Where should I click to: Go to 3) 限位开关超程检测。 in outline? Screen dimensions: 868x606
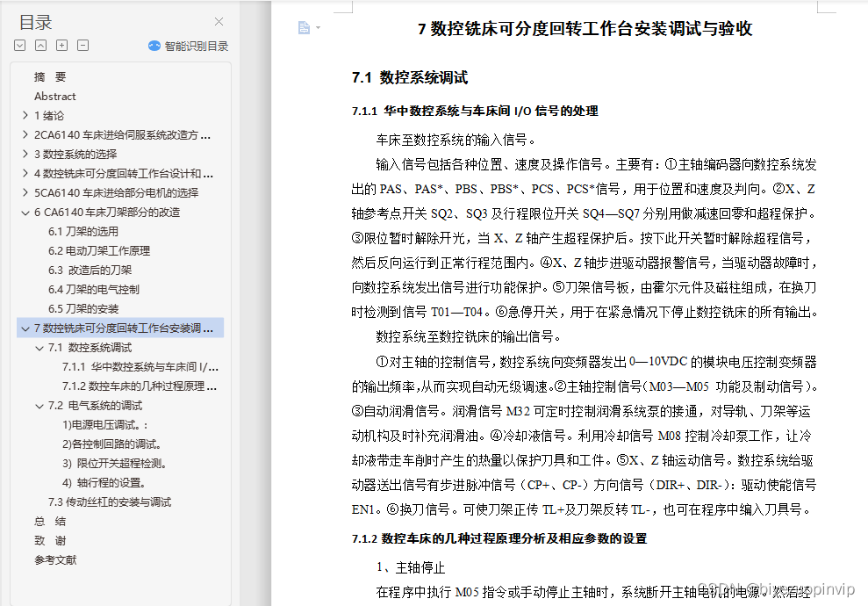click(115, 464)
